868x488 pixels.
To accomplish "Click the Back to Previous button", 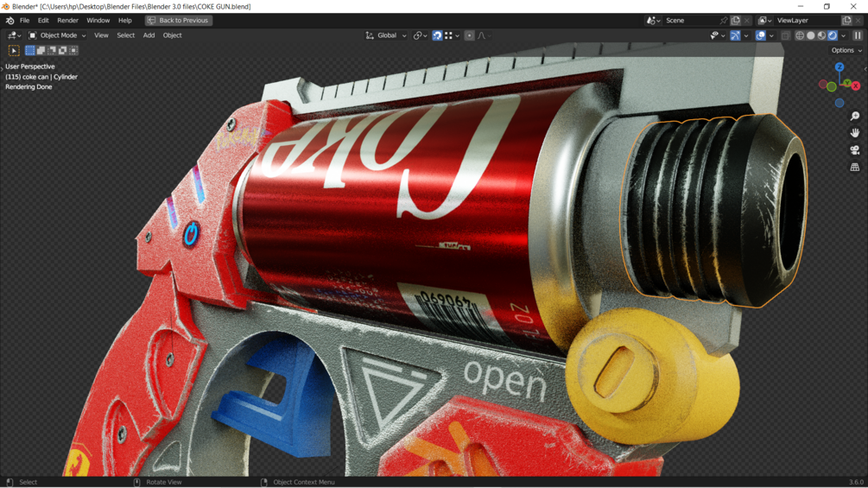I will click(x=178, y=21).
